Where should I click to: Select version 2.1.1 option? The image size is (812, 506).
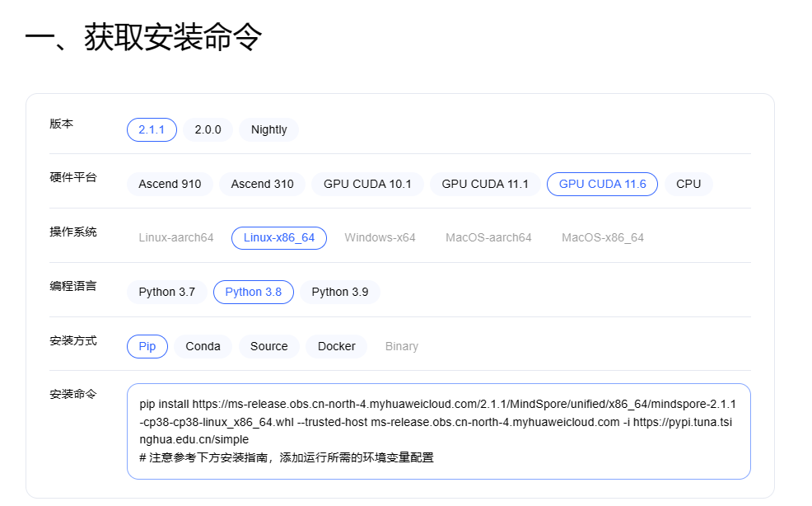152,129
